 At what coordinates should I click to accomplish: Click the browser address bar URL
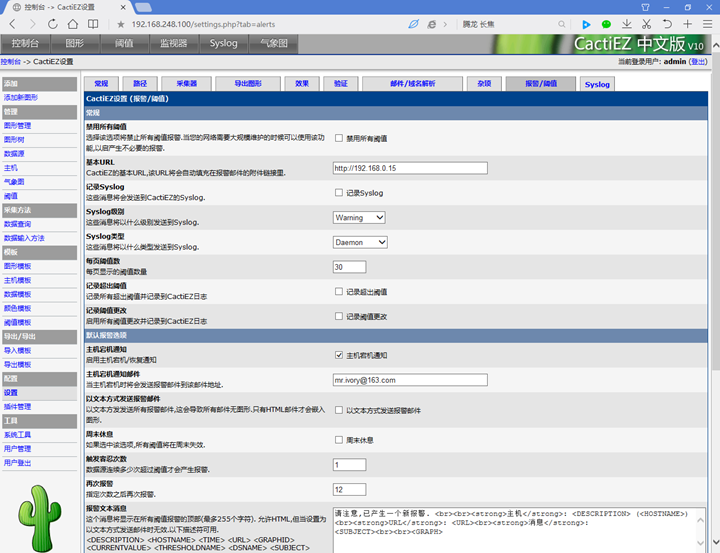click(203, 24)
